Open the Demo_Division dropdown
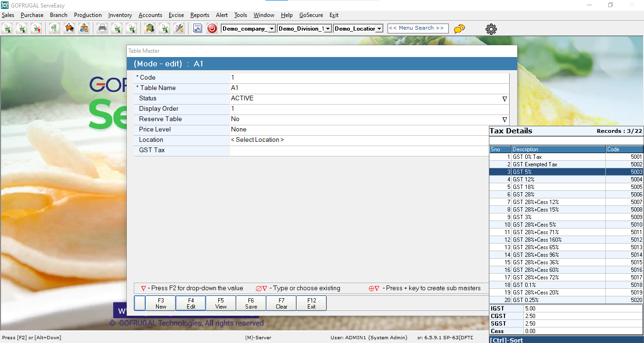Screen dimensions: 644x343 pyautogui.click(x=328, y=29)
